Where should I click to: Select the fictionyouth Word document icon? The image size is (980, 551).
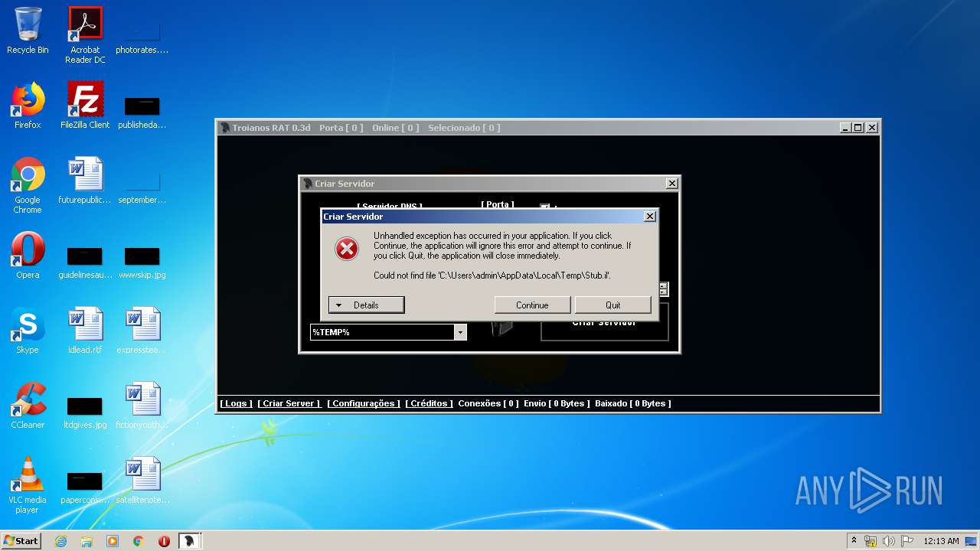[x=142, y=406]
